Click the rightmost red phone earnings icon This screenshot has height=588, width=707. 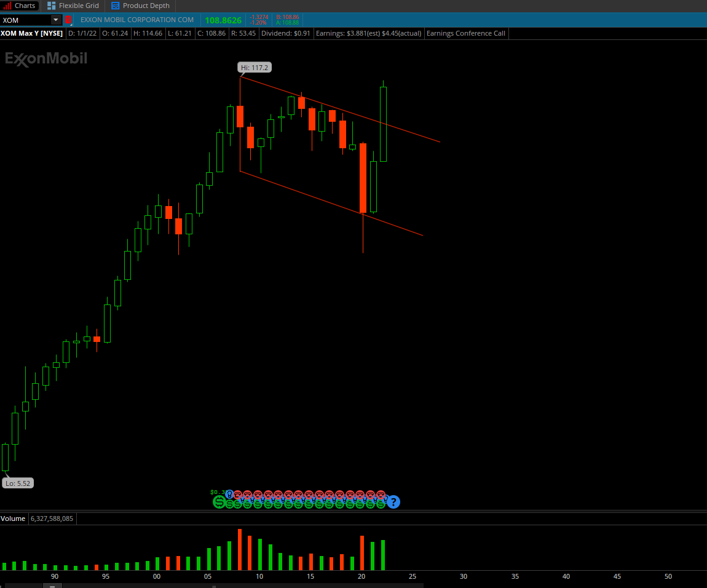tap(381, 495)
